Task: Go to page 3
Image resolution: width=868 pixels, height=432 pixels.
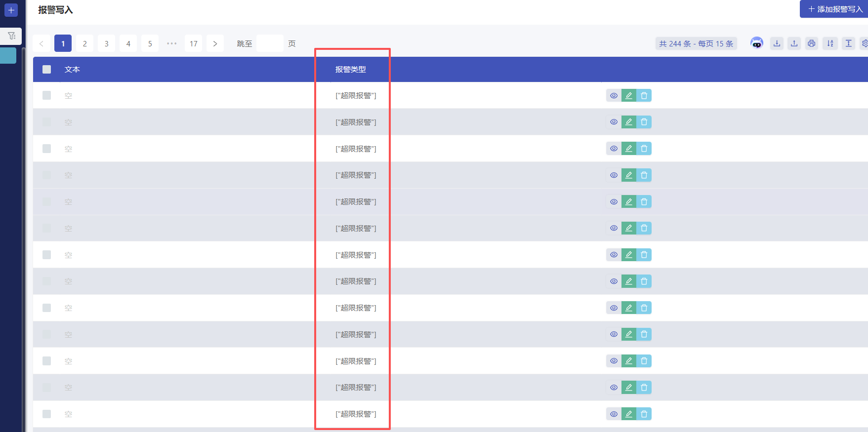Action: coord(106,43)
